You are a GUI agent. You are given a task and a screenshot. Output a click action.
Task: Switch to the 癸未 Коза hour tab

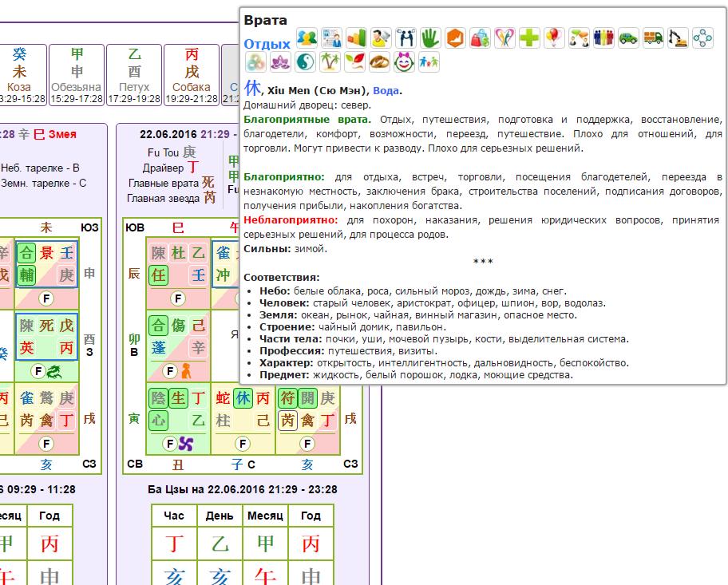pyautogui.click(x=19, y=75)
